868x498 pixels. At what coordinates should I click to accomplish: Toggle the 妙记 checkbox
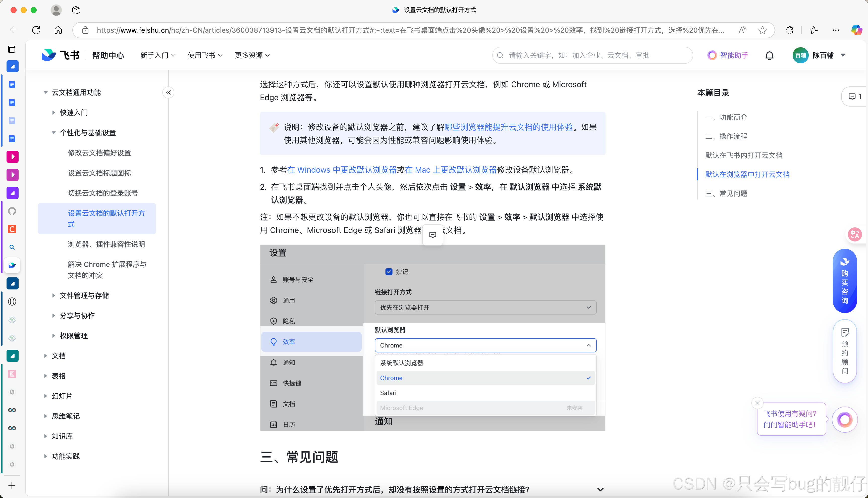(x=389, y=272)
